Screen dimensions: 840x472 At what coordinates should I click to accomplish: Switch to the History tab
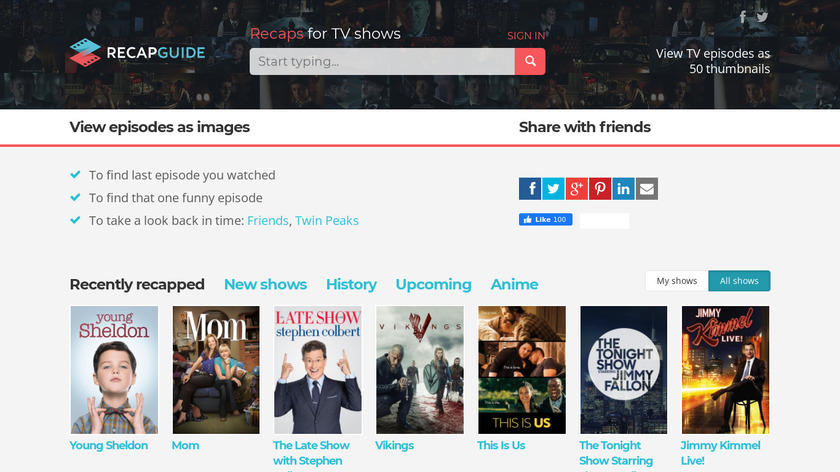click(x=351, y=284)
